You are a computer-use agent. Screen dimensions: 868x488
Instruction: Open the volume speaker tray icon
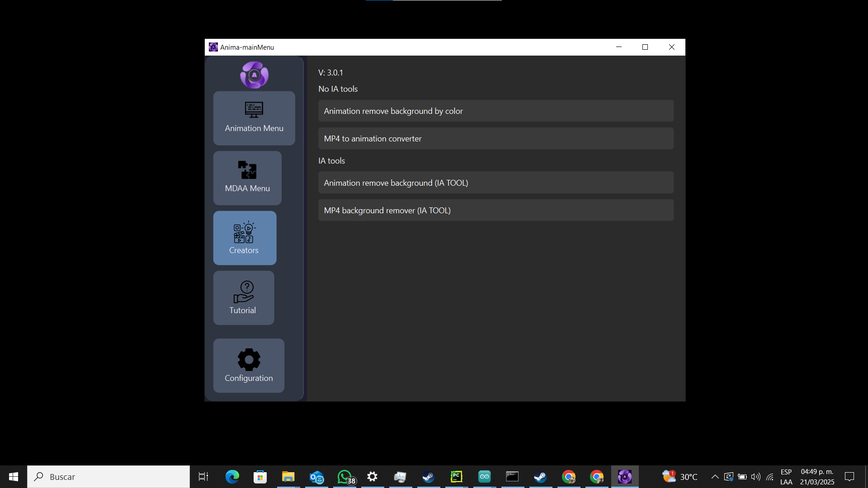click(755, 477)
